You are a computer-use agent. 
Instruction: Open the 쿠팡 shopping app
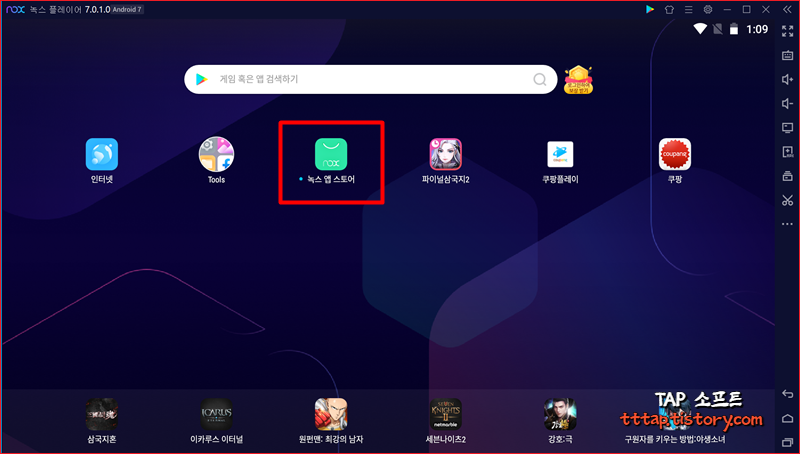point(675,154)
